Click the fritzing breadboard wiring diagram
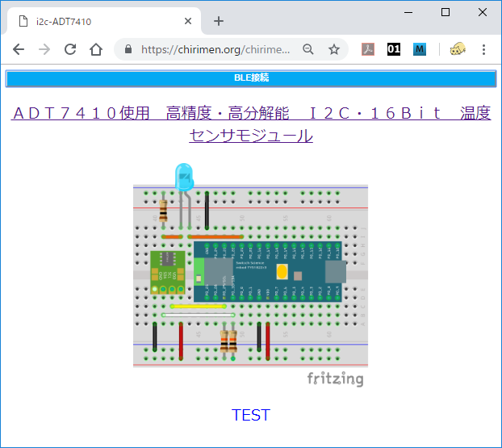The image size is (502, 448). click(250, 274)
